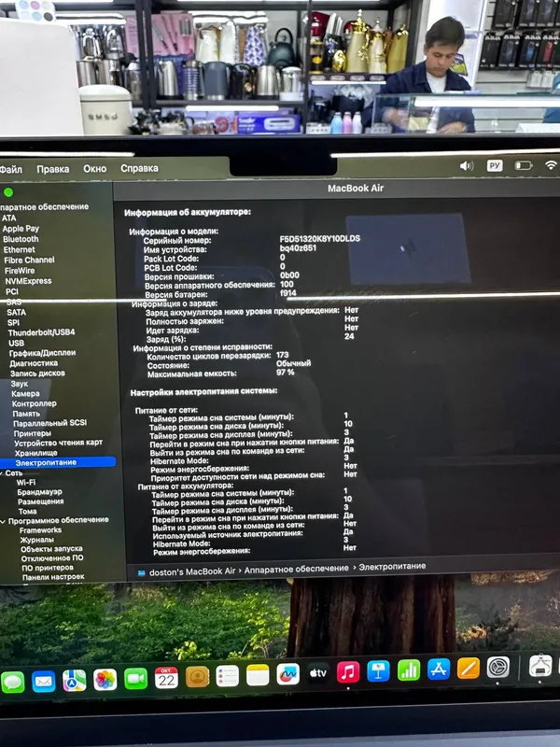Click Электропитание in the path bar

point(392,567)
